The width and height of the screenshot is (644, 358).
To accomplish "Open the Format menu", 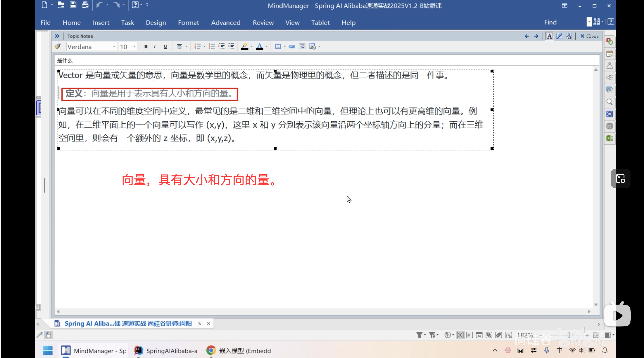I will [x=189, y=22].
